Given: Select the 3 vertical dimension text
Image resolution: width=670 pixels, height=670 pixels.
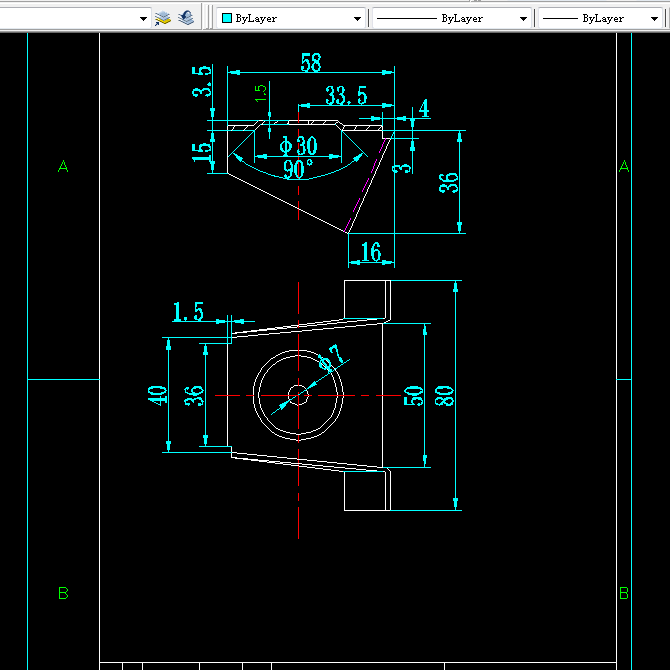Looking at the screenshot, I should 402,168.
